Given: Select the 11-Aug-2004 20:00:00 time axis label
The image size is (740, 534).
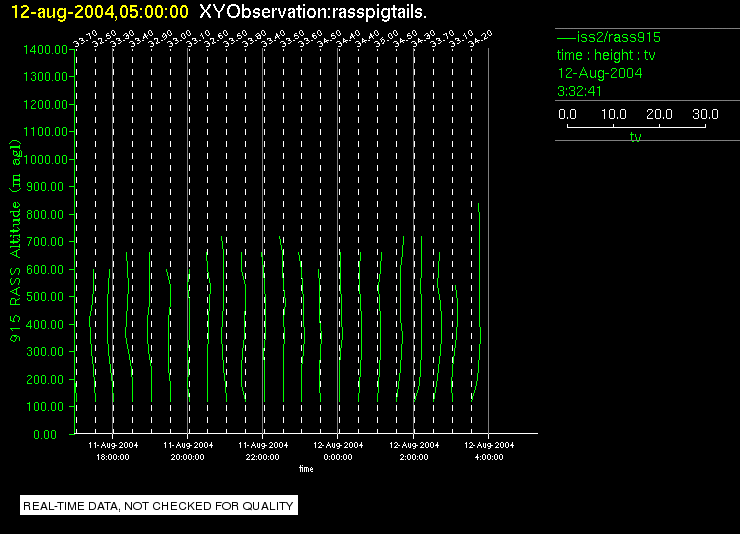Looking at the screenshot, I should [188, 451].
